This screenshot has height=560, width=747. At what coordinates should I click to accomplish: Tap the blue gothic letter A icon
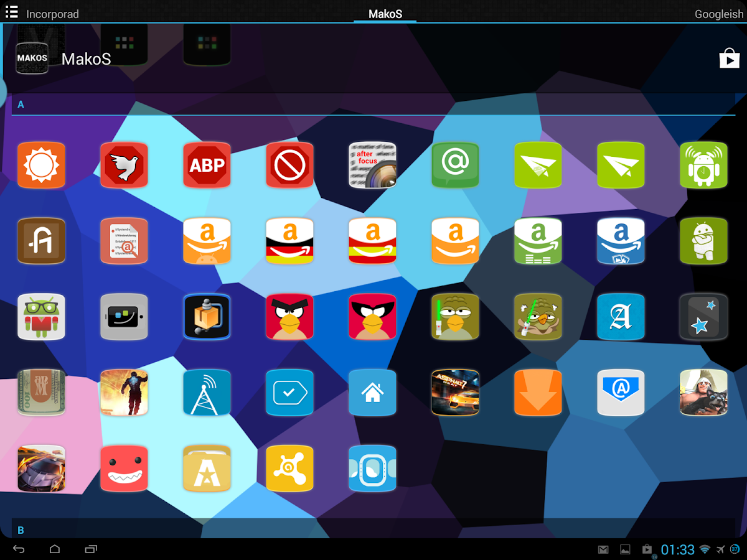621,317
